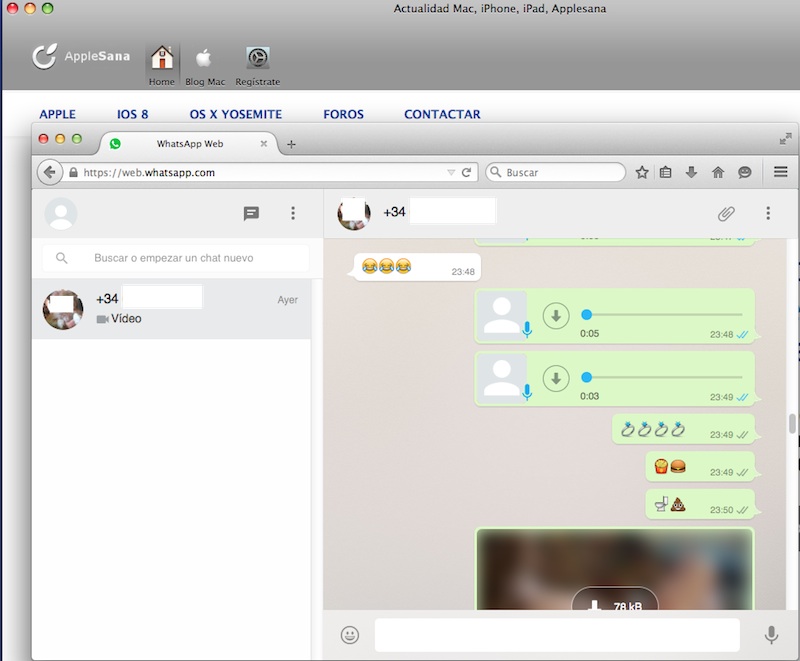The height and width of the screenshot is (661, 800).
Task: Open contact avatar in conversation header
Action: click(354, 213)
